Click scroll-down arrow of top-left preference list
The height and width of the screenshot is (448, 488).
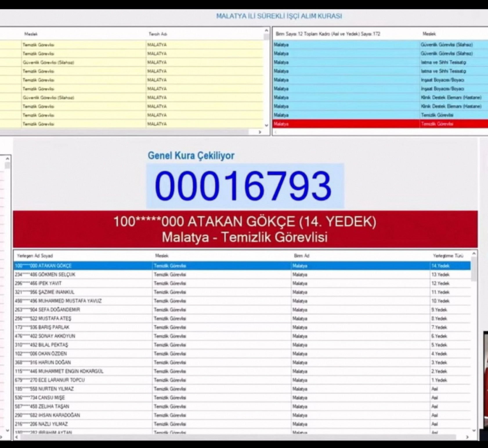[266, 125]
